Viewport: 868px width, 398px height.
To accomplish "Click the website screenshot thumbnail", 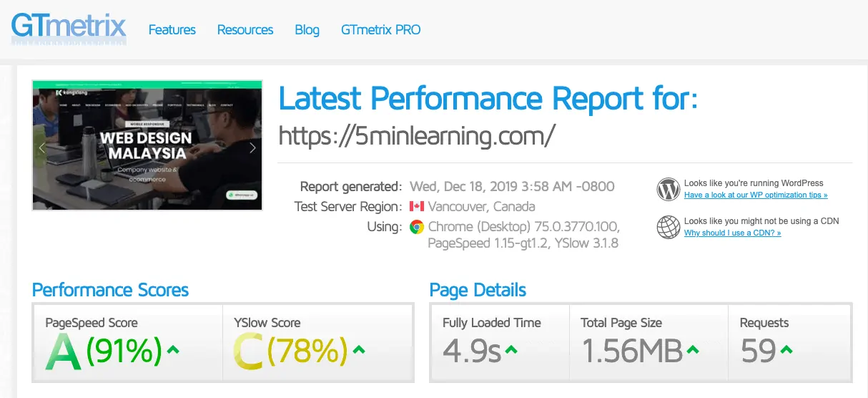I will point(147,145).
